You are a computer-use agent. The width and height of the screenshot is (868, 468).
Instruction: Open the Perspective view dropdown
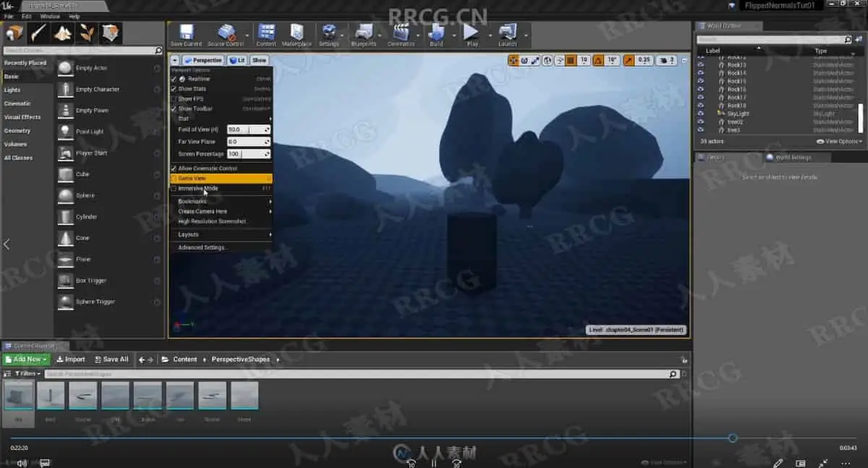pos(203,61)
